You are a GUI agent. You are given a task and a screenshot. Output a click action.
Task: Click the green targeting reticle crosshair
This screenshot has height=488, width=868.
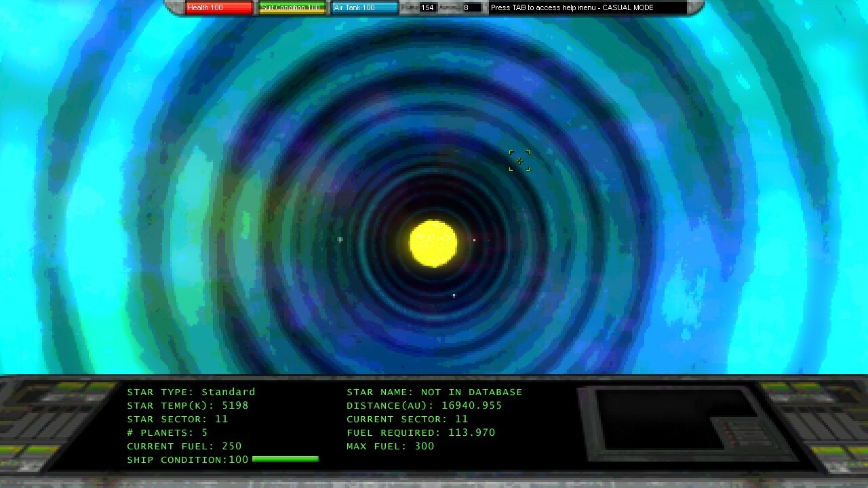pos(519,161)
